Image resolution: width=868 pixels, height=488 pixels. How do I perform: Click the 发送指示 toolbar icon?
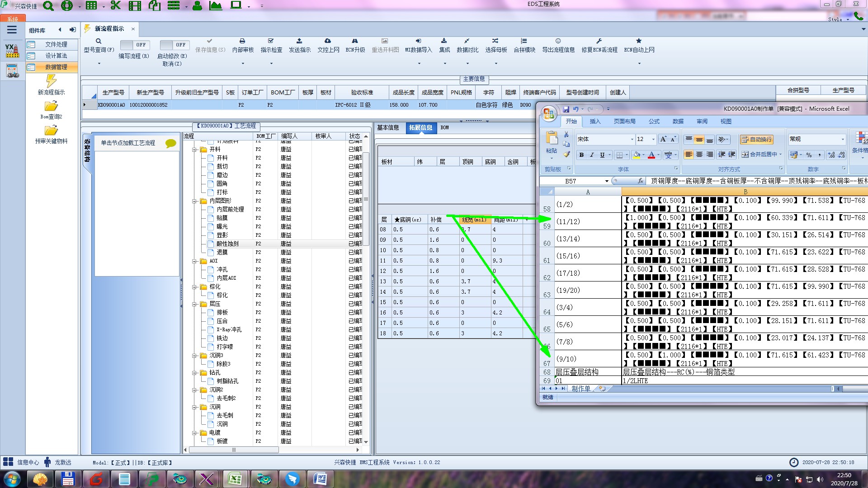(299, 41)
